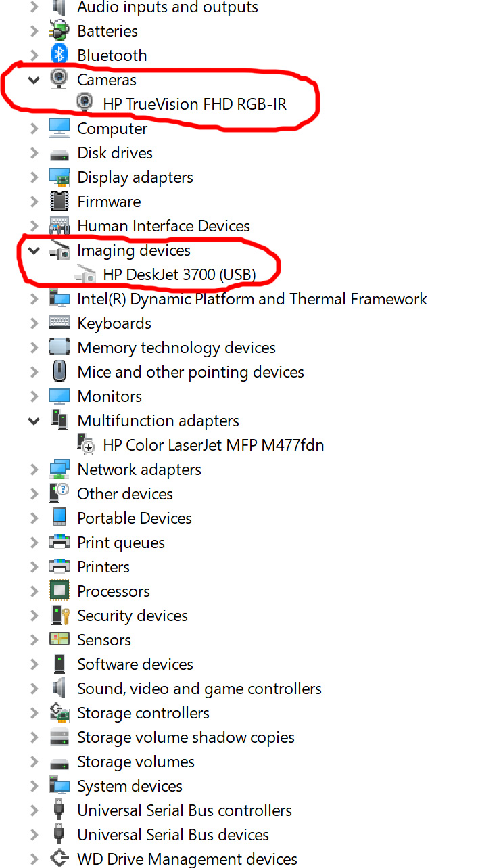The image size is (478, 868).
Task: Select the Firmware category entry
Action: [109, 201]
